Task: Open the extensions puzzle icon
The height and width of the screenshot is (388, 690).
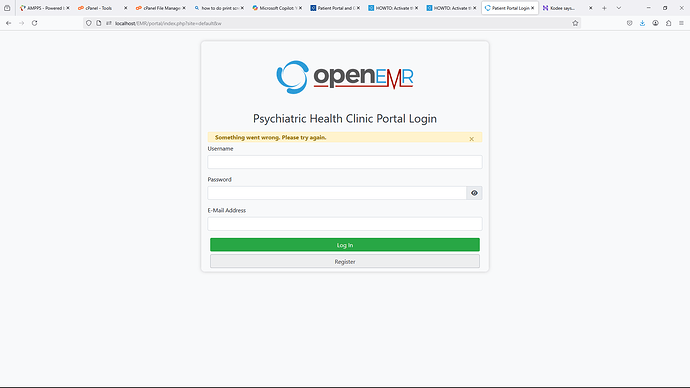Action: point(668,23)
